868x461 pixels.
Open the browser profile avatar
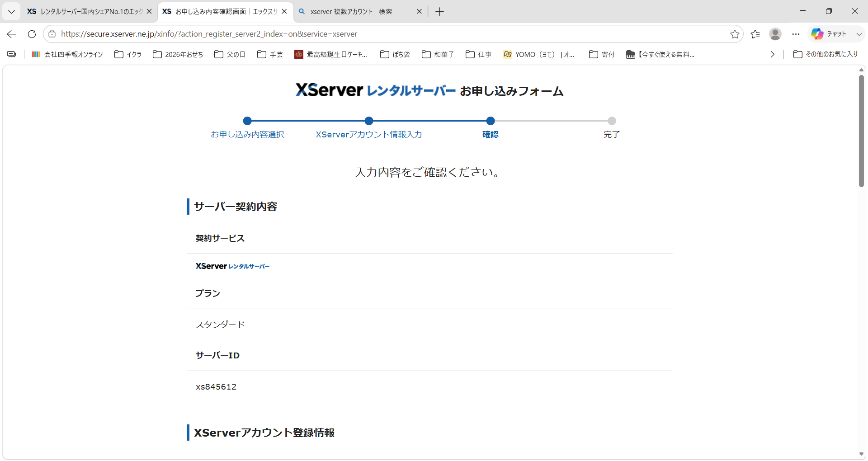tap(775, 34)
